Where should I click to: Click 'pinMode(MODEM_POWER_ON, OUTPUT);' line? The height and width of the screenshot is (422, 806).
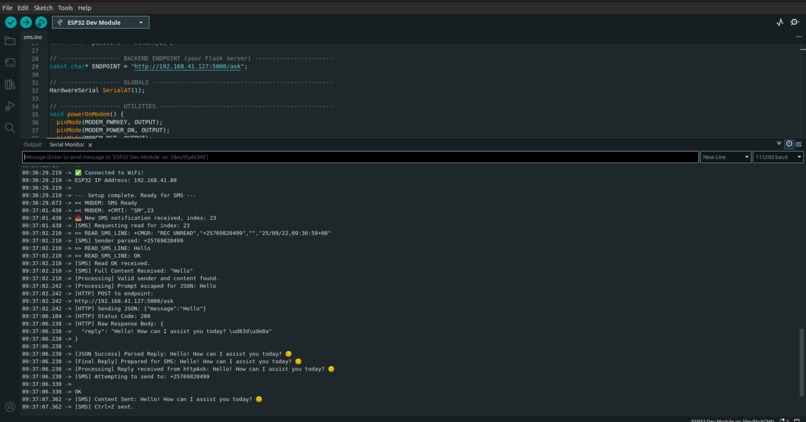coord(113,130)
